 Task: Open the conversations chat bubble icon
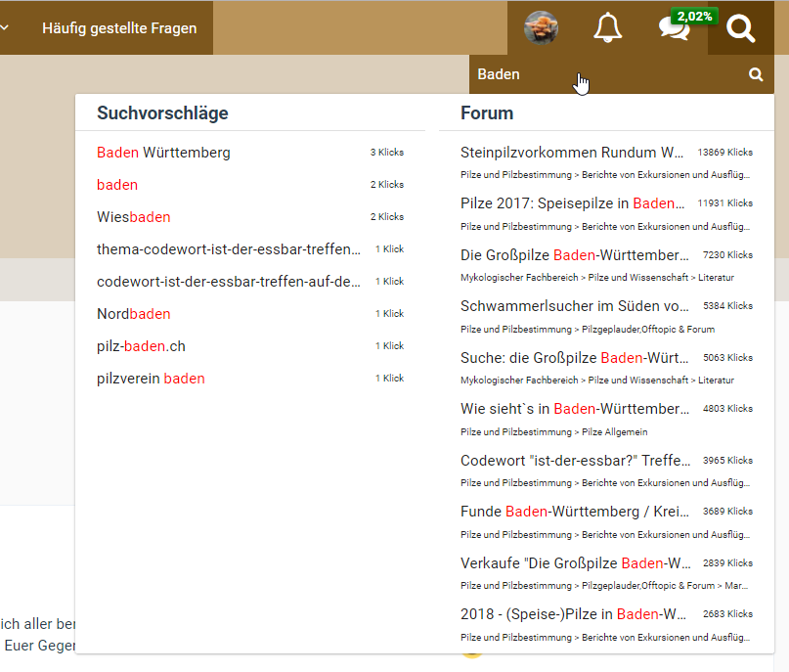674,28
